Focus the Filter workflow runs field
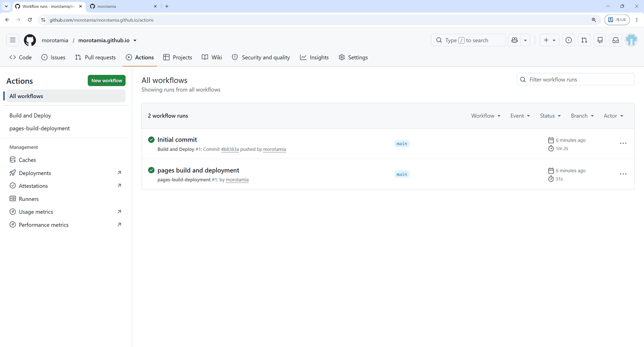The height and width of the screenshot is (347, 644). click(575, 80)
